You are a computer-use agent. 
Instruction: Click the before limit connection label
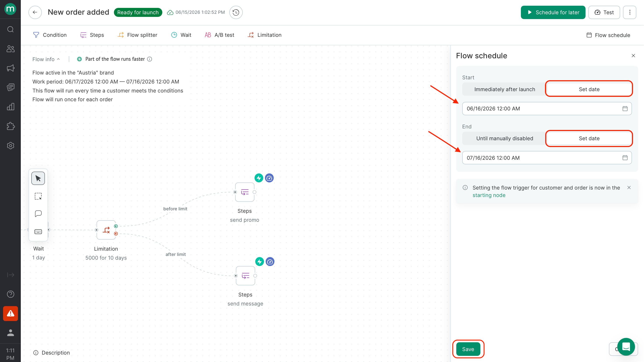pyautogui.click(x=175, y=209)
